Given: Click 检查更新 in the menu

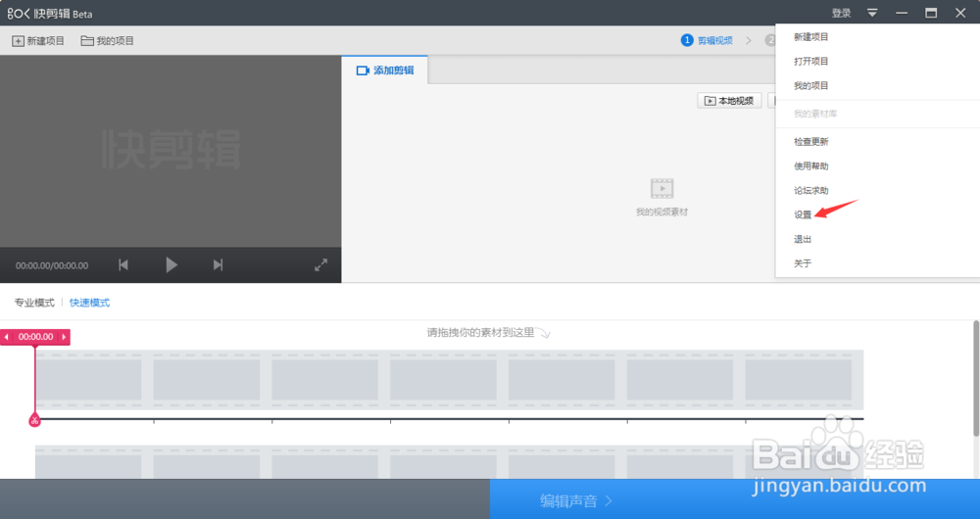Looking at the screenshot, I should tap(811, 142).
